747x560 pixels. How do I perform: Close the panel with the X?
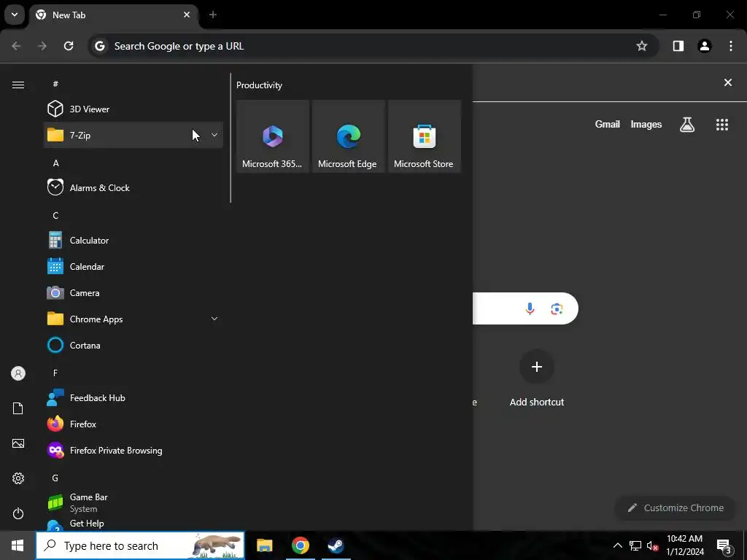pyautogui.click(x=728, y=82)
